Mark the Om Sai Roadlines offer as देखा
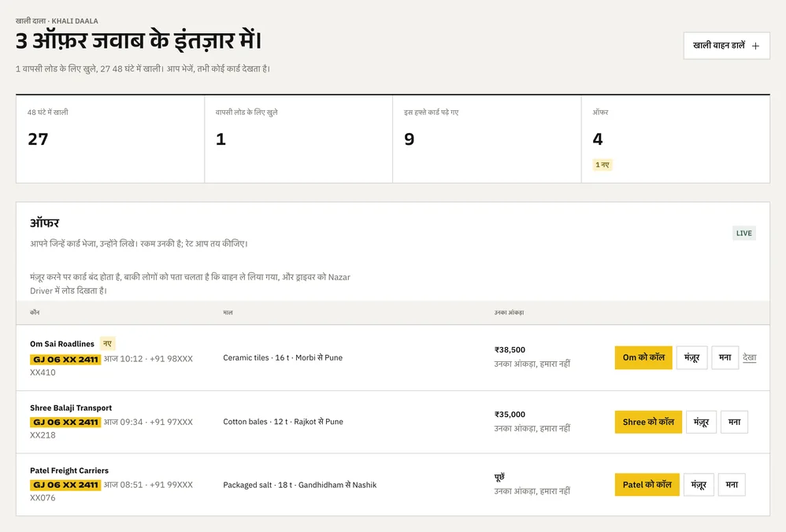786x532 pixels. [x=750, y=357]
